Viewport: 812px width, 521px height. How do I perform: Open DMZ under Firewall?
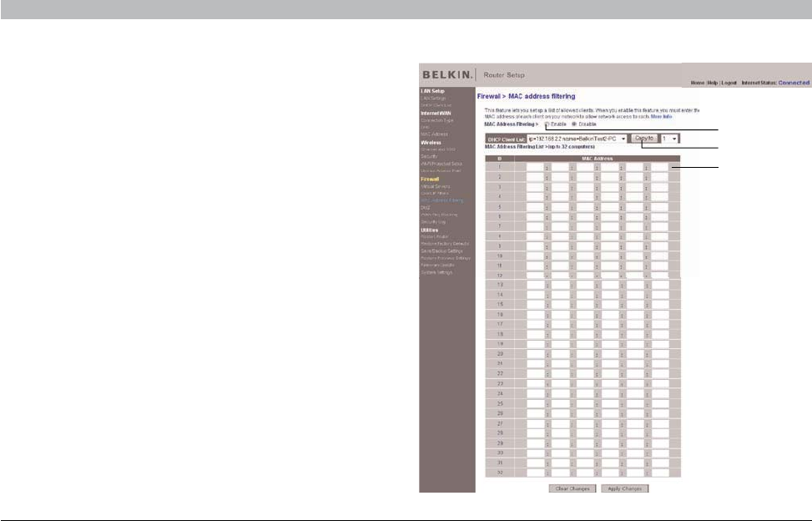point(425,208)
